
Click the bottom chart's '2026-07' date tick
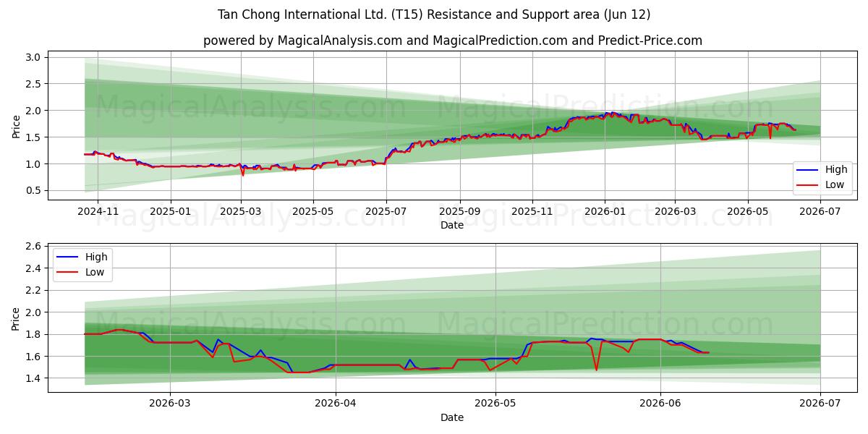(820, 405)
